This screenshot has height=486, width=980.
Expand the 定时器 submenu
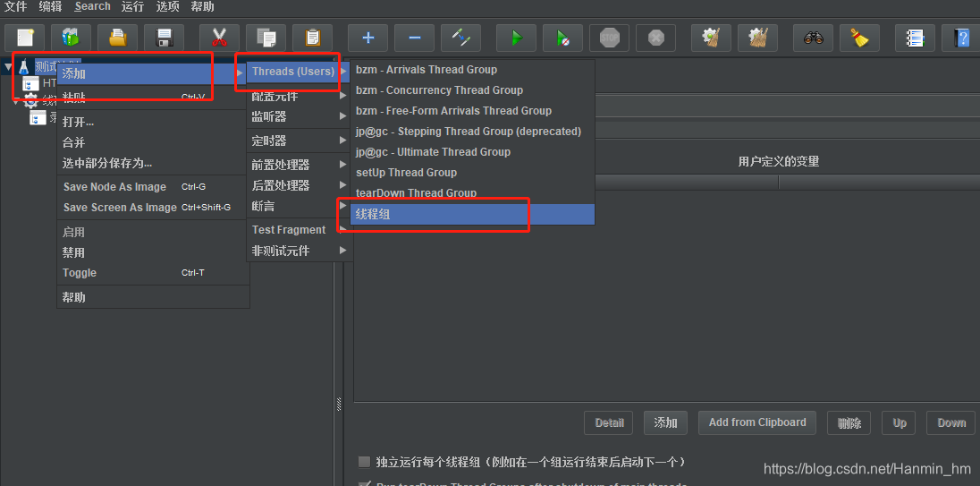click(300, 141)
